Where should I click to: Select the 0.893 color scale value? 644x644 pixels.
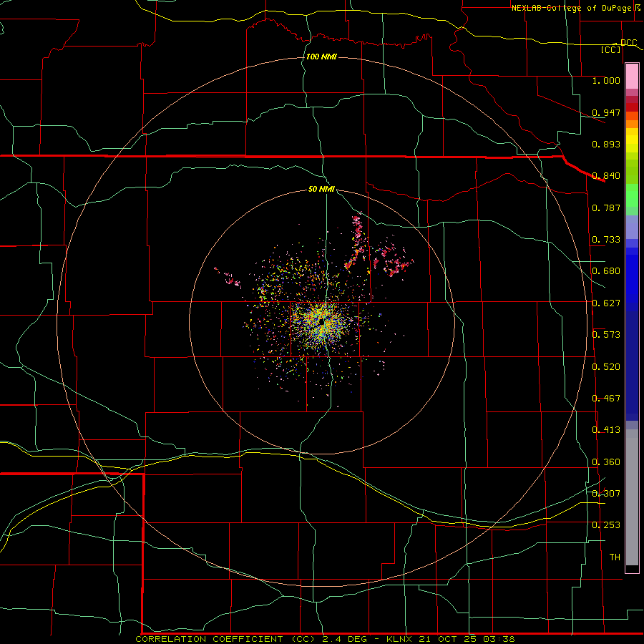pos(606,144)
